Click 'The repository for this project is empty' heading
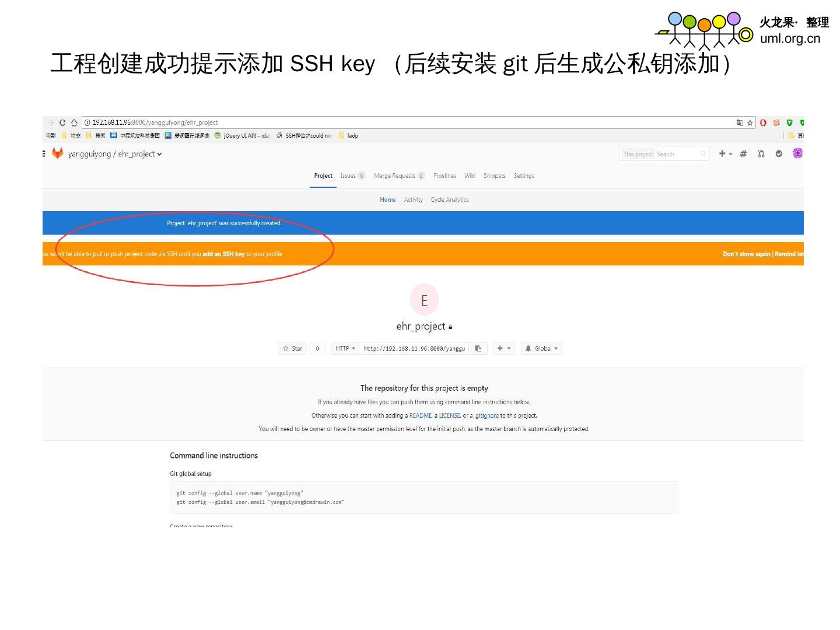The width and height of the screenshot is (840, 630). 424,388
